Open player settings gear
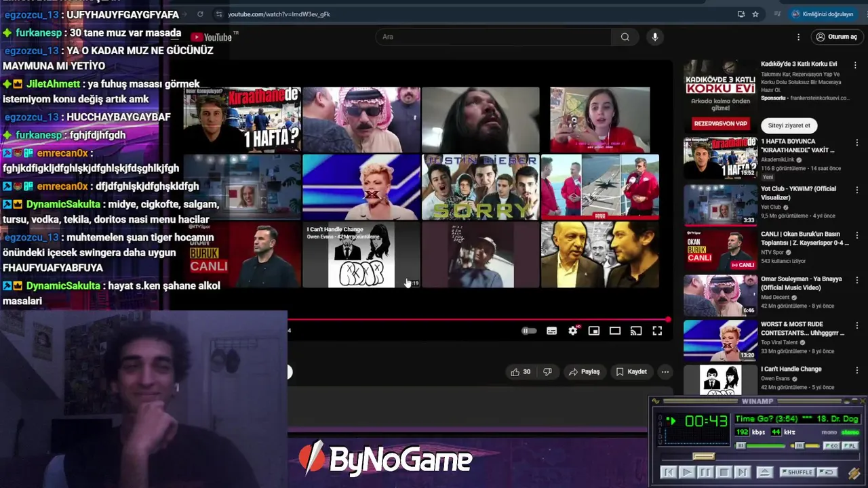The image size is (868, 488). [x=573, y=331]
